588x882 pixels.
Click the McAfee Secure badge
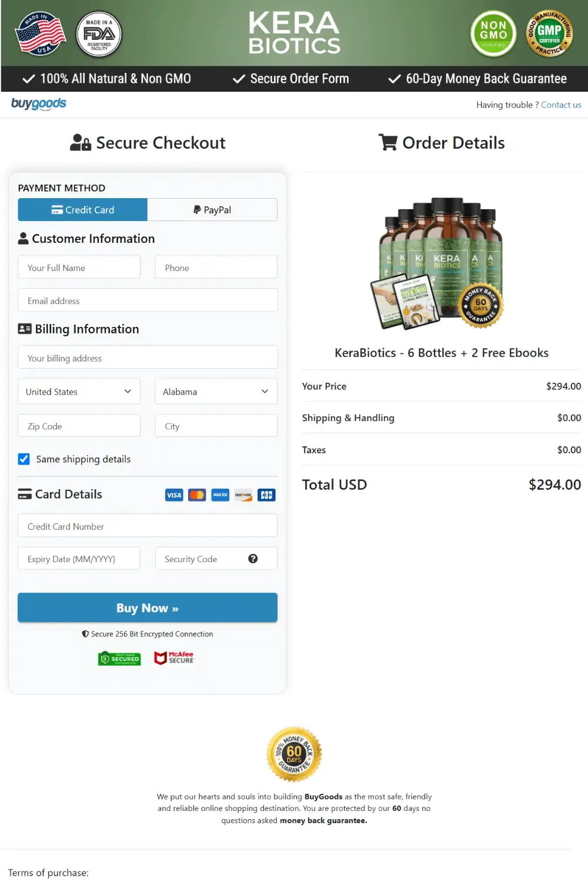point(174,658)
